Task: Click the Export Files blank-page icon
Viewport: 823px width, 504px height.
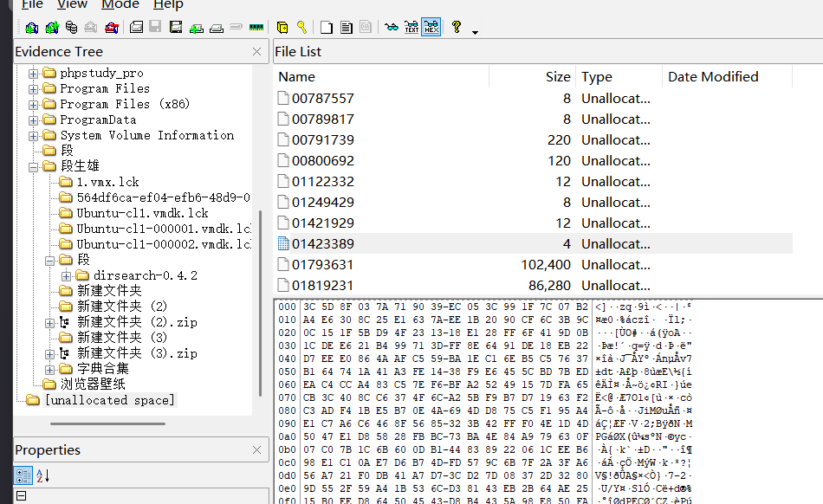Action: click(x=327, y=27)
